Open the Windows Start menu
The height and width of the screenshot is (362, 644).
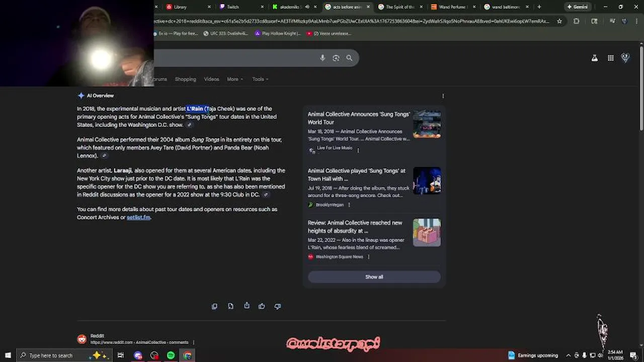click(8, 355)
